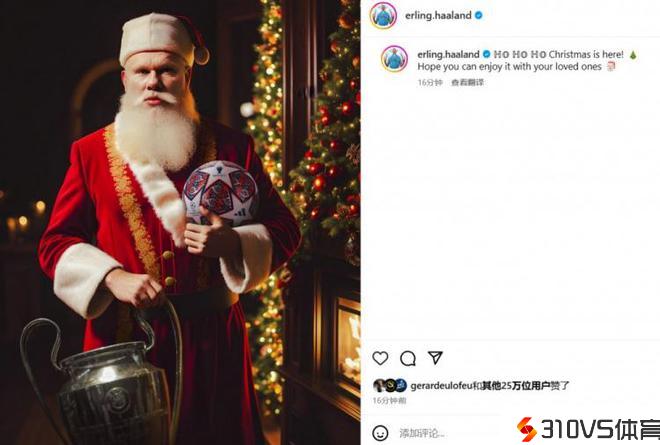Open the avatar beside the caption text
The width and height of the screenshot is (660, 445).
[x=394, y=59]
